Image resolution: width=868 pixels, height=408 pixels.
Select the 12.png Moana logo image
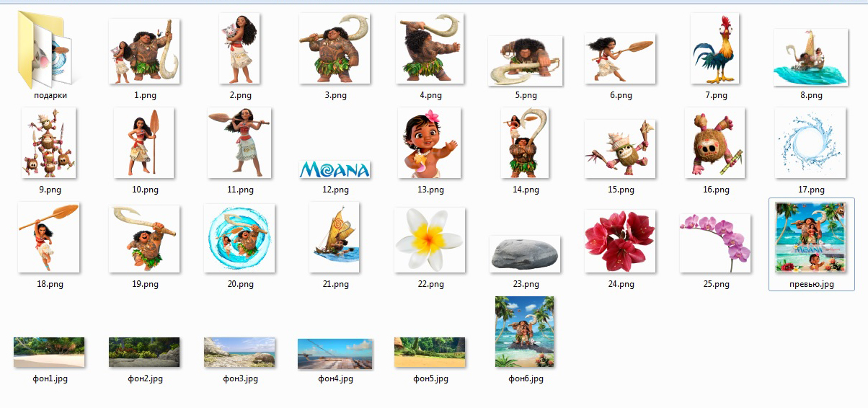(x=335, y=170)
